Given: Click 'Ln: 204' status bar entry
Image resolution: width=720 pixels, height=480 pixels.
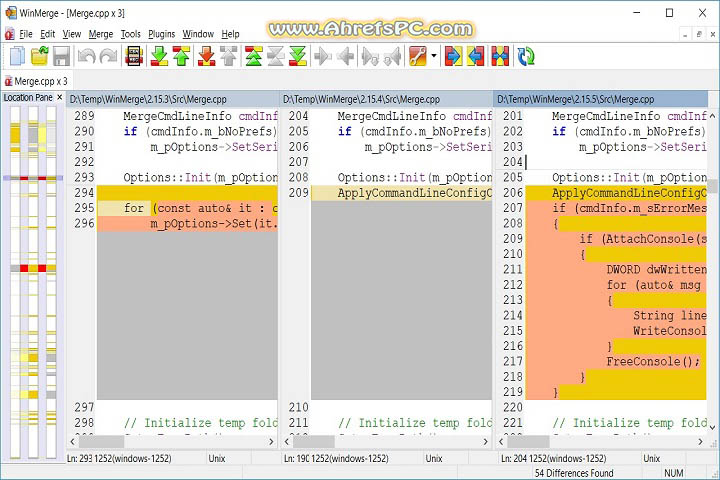Looking at the screenshot, I should tap(514, 458).
